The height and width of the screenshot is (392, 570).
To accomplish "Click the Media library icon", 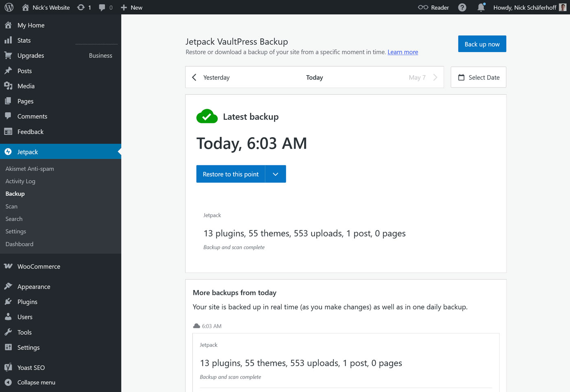I will (x=8, y=86).
